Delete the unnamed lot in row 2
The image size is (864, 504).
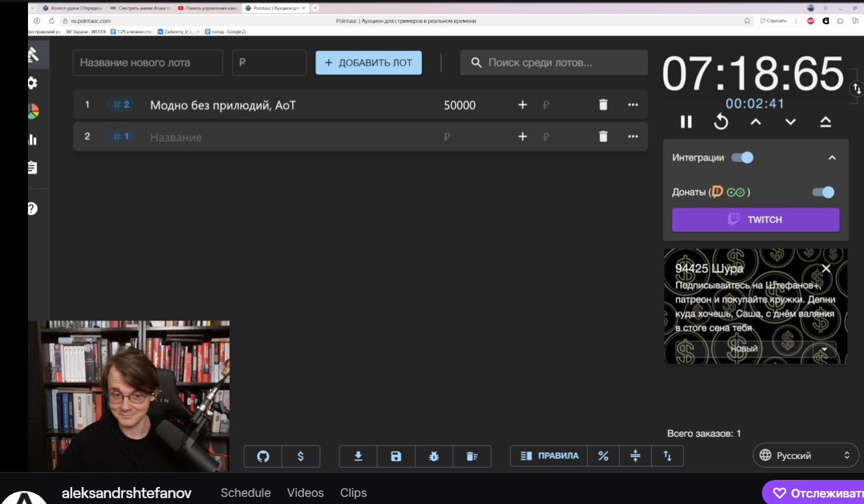(603, 137)
